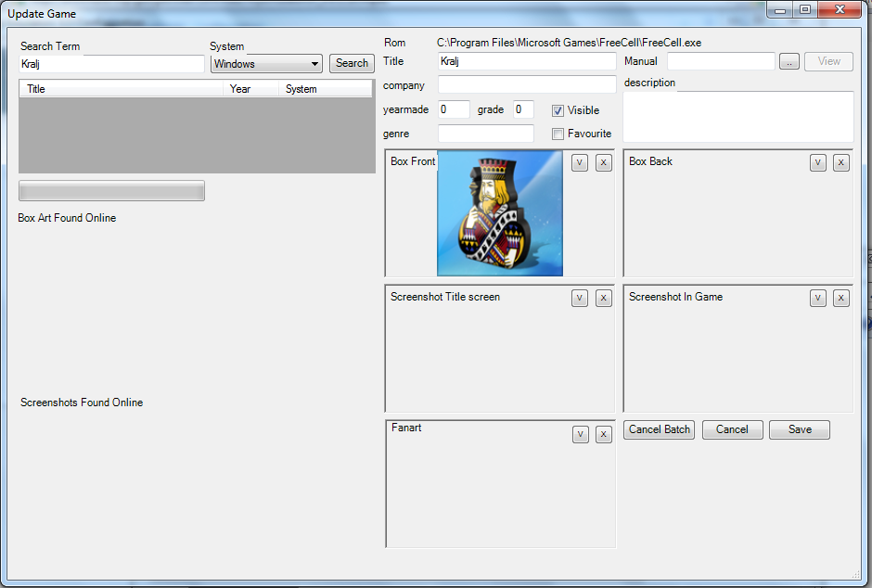
Task: Click the Cancel Batch button
Action: tap(660, 429)
